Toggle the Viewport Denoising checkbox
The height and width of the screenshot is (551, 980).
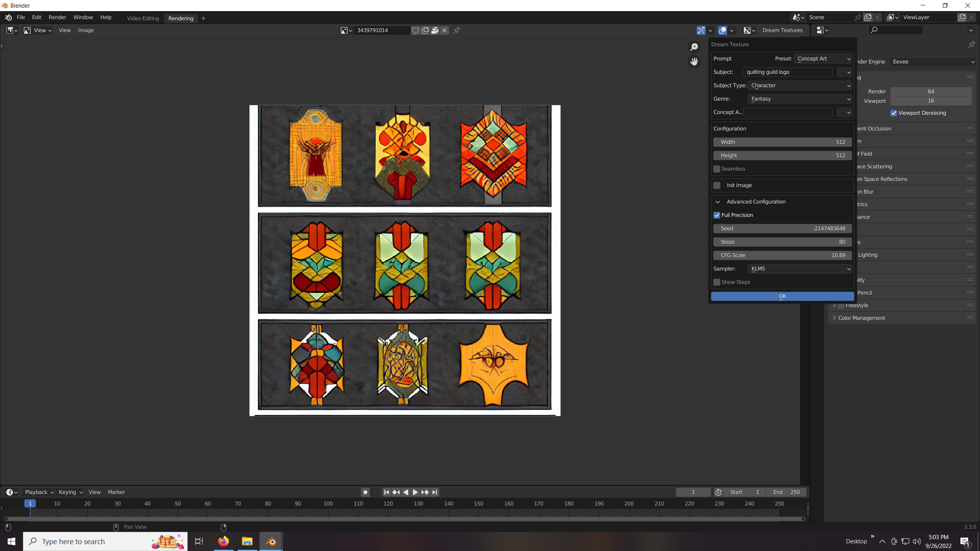893,113
